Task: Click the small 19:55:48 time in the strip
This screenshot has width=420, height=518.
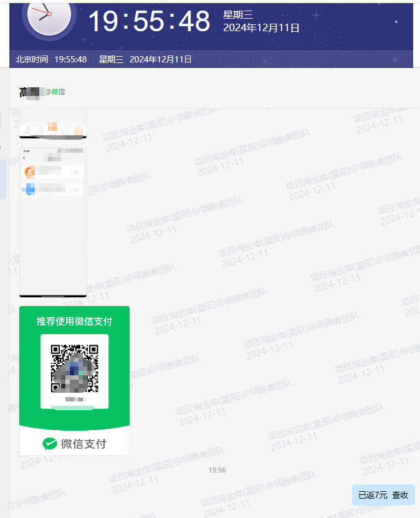Action: click(70, 59)
